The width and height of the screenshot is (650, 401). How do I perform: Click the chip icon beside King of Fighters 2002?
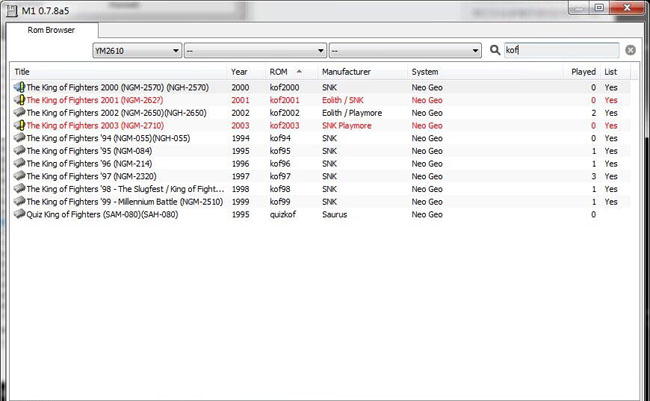[19, 112]
